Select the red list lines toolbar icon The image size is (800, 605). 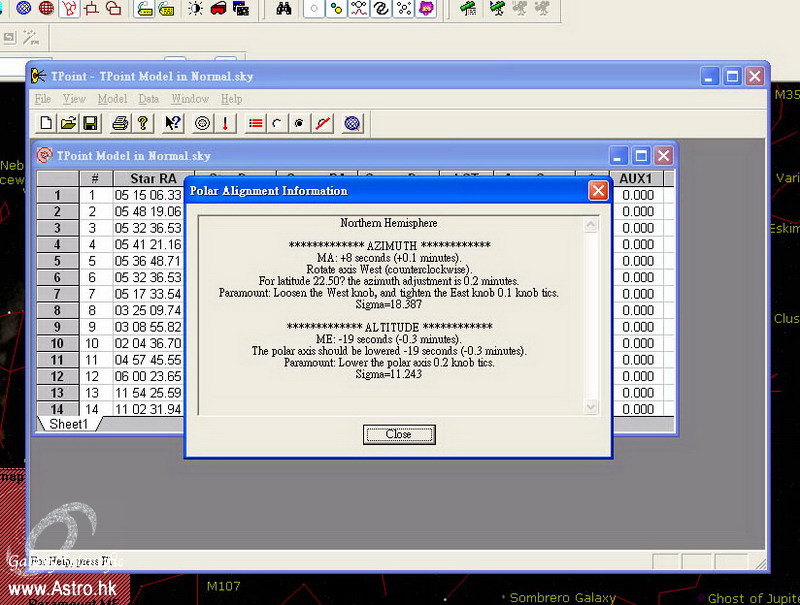pyautogui.click(x=256, y=124)
